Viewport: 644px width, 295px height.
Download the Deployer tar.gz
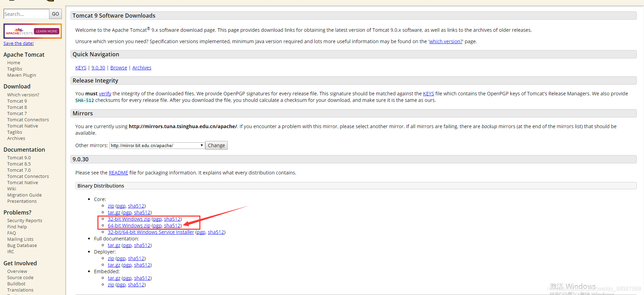(x=114, y=265)
